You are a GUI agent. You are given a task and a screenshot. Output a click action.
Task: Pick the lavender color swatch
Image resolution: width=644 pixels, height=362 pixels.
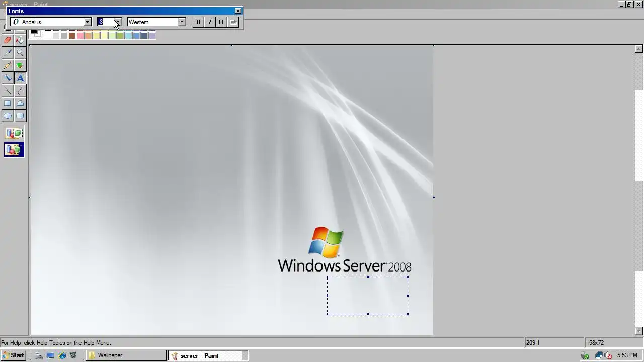coord(152,35)
